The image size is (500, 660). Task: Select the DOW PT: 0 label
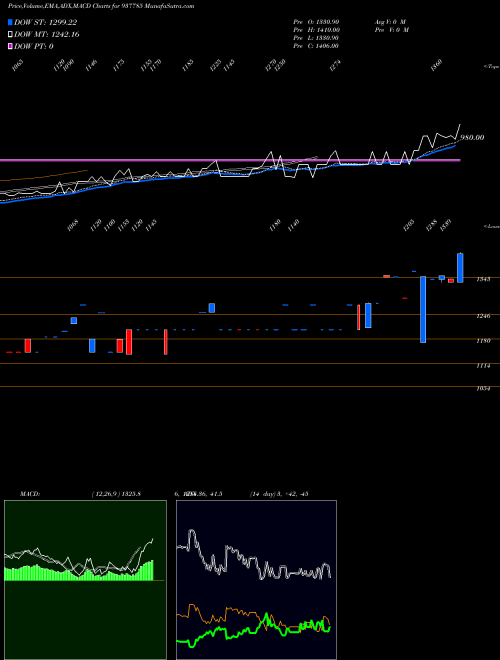[34, 46]
